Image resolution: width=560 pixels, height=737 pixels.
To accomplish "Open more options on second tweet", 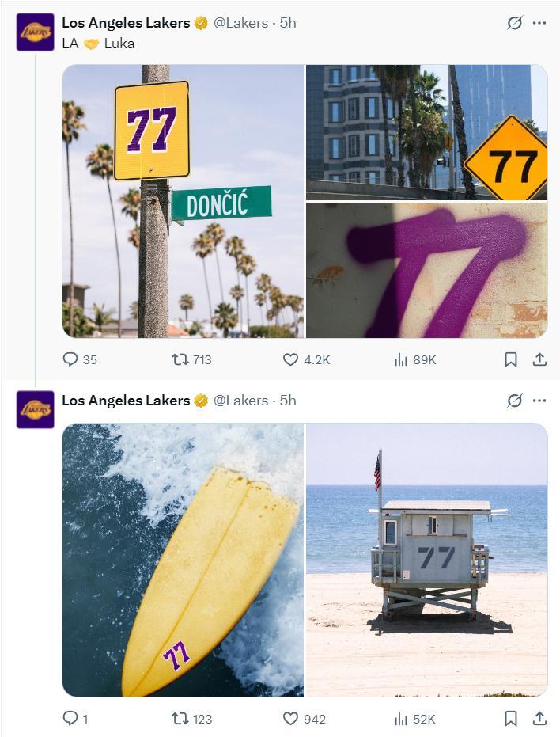I will [x=539, y=401].
